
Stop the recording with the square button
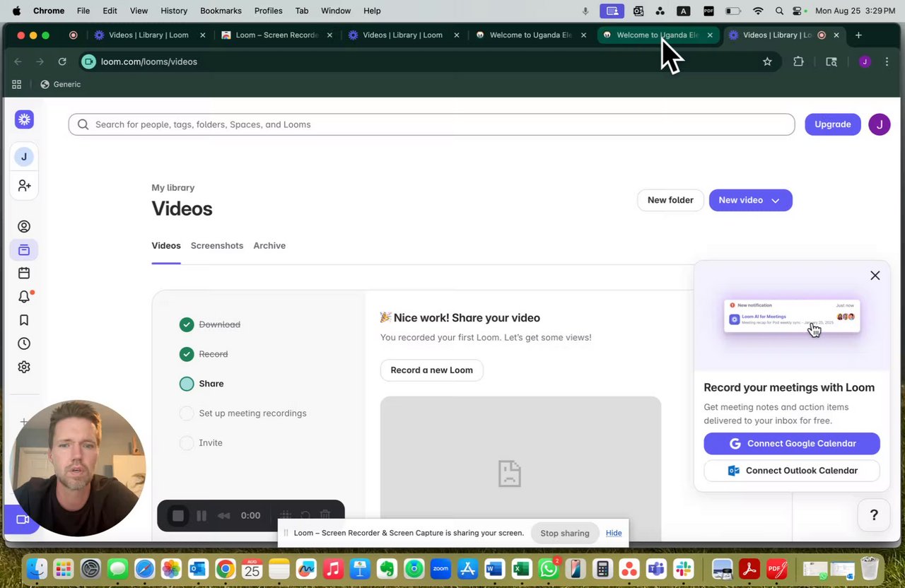tap(178, 515)
